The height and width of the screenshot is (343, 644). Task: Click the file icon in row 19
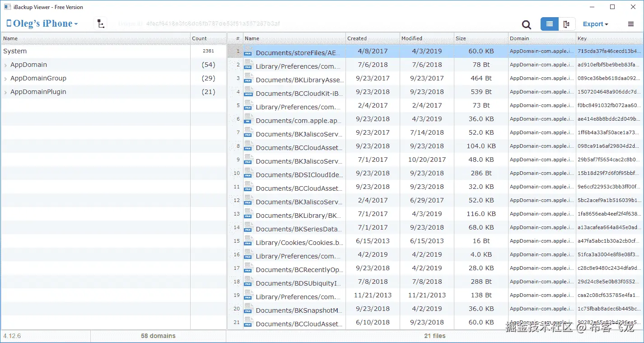tap(248, 295)
